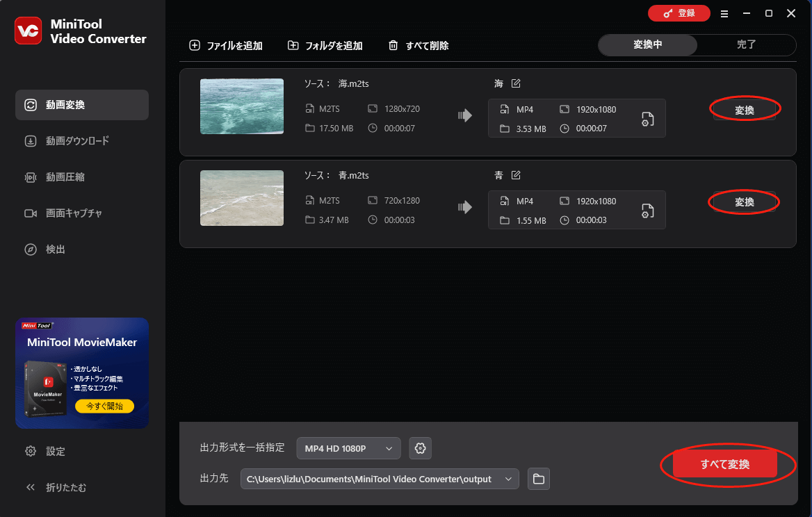This screenshot has height=517, width=812.
Task: Click the red すべて変換 button
Action: 725,464
